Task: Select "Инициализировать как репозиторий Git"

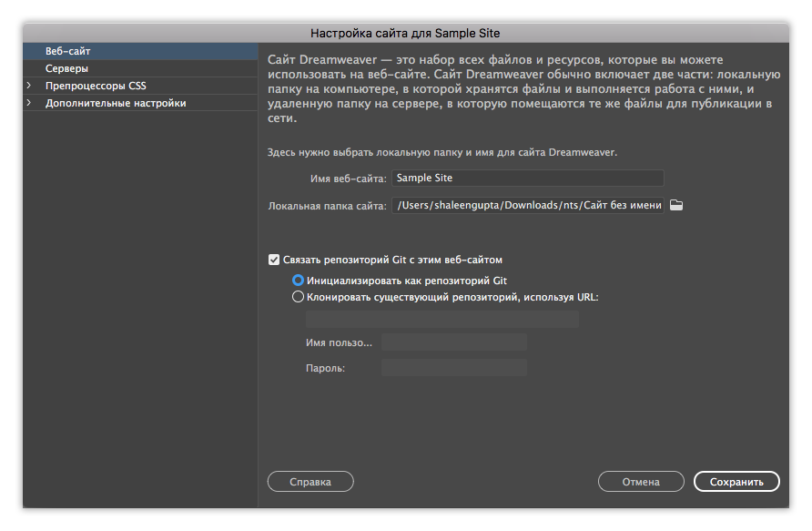Action: (x=298, y=281)
